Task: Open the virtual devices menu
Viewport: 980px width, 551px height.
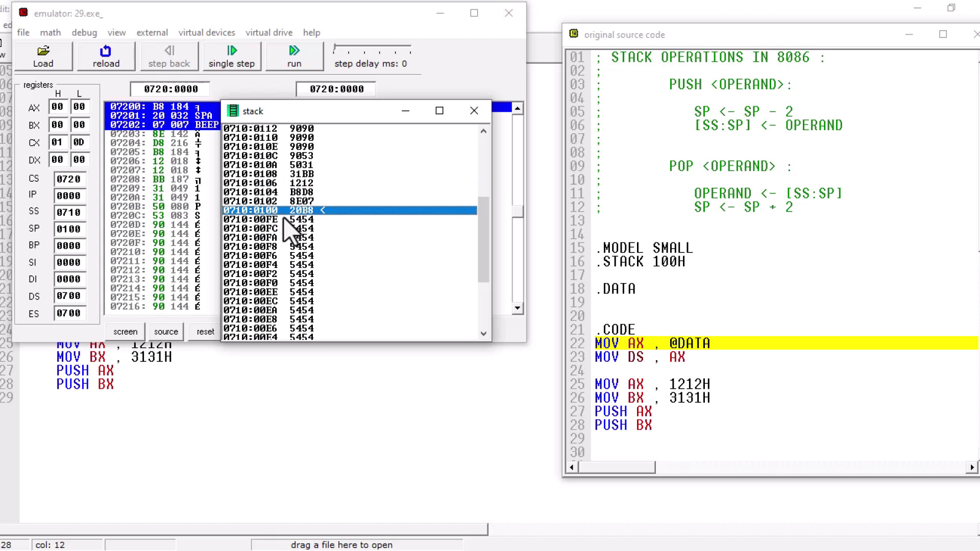Action: pyautogui.click(x=206, y=32)
